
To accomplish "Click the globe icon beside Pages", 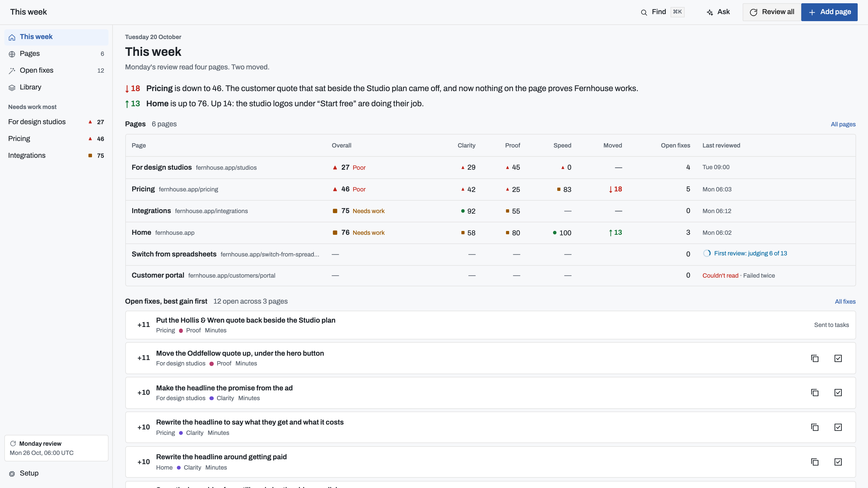I will (12, 54).
